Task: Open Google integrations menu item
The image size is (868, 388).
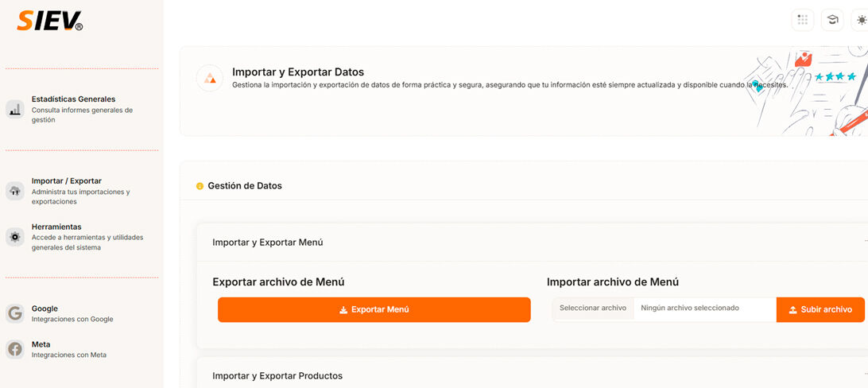Action: point(45,308)
